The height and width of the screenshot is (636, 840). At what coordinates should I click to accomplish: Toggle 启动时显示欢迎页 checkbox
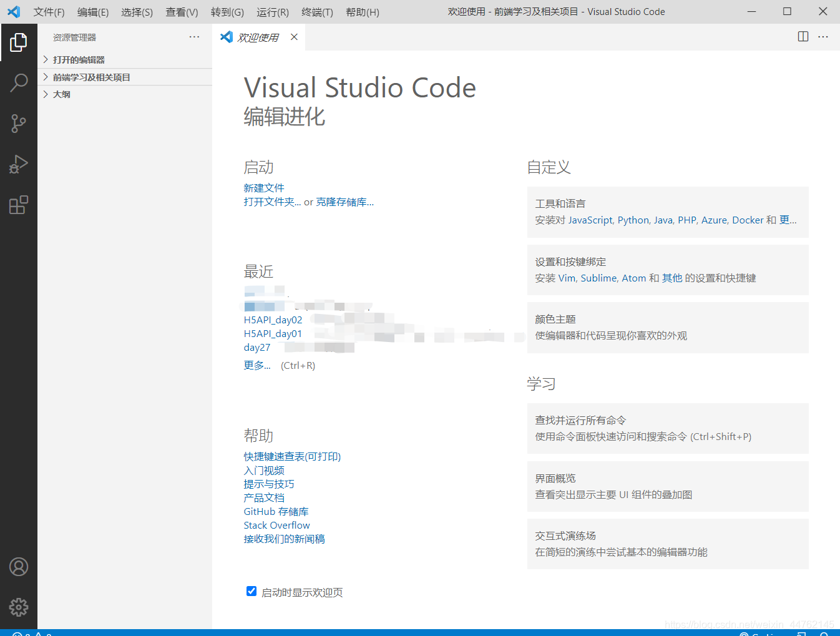(x=252, y=591)
